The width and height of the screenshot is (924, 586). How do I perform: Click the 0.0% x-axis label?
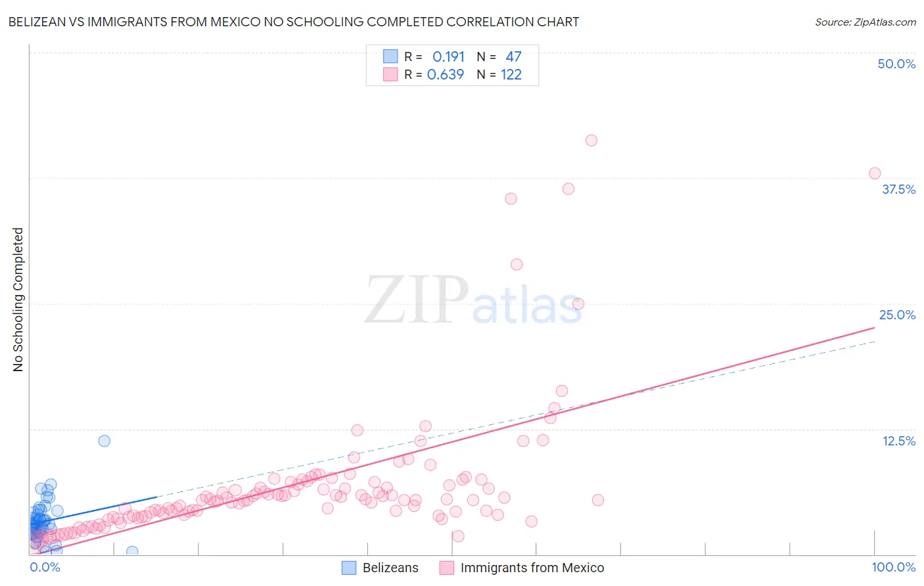45,567
